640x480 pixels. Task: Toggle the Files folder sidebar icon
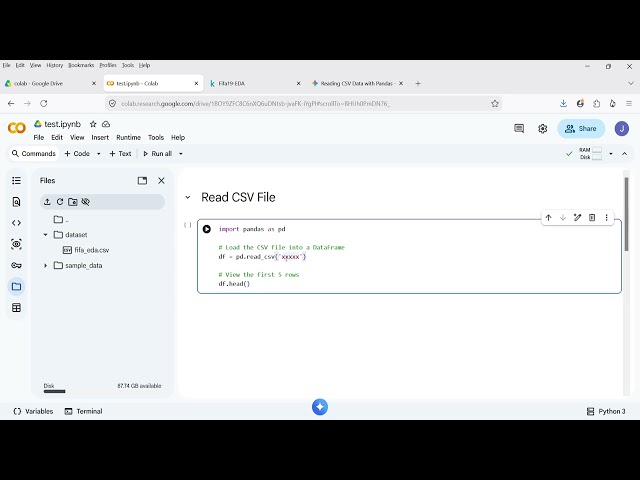click(x=16, y=287)
